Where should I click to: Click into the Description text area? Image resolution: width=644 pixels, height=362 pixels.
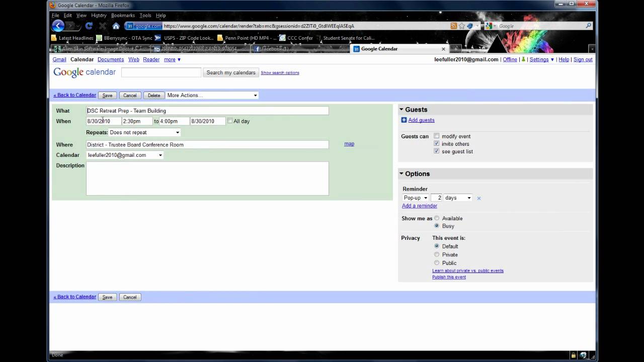(207, 178)
